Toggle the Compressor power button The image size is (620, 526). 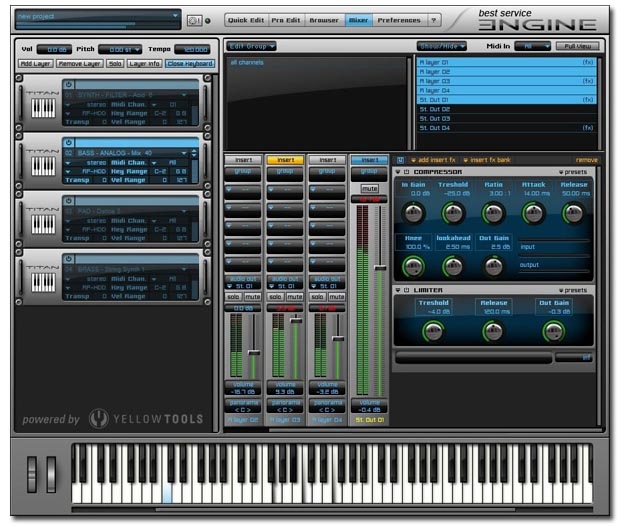point(406,172)
